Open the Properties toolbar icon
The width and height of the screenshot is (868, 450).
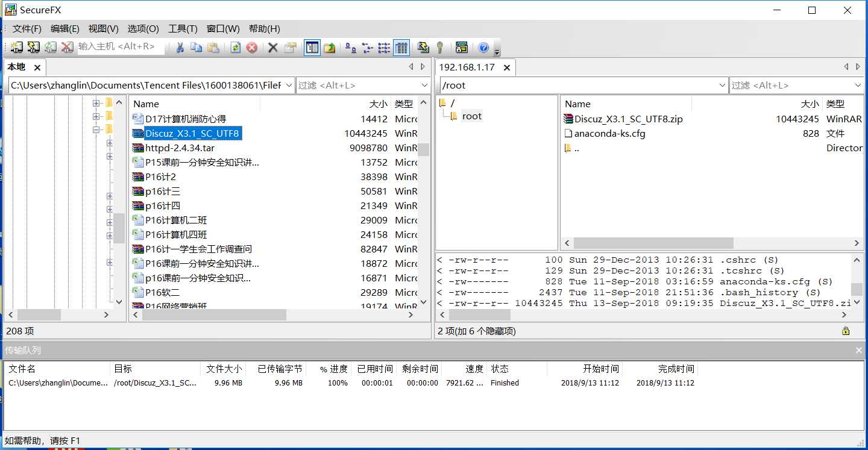point(291,47)
